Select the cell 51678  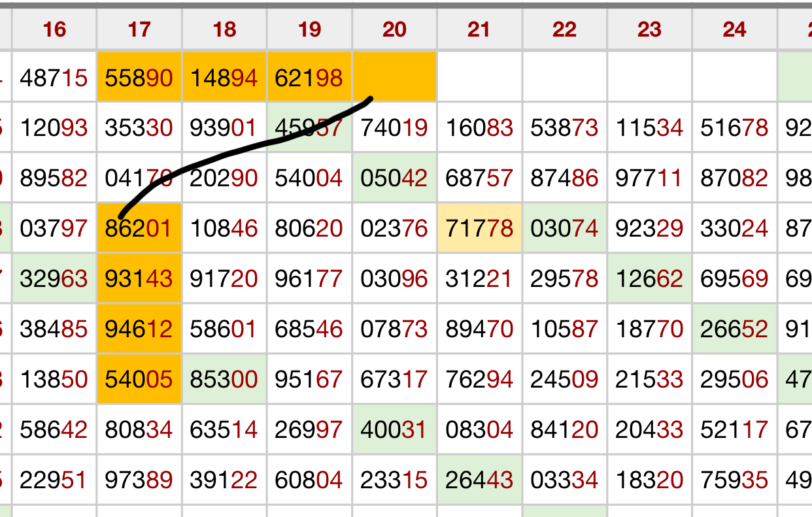pyautogui.click(x=734, y=127)
